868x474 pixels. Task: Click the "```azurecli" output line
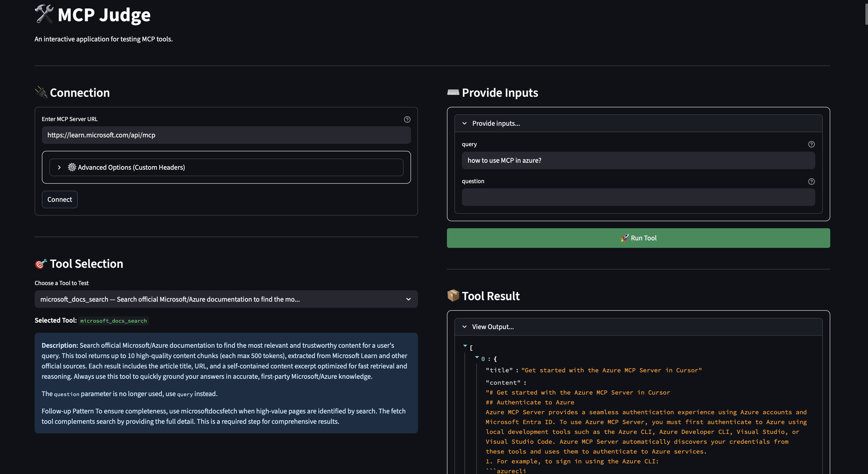tap(506, 471)
